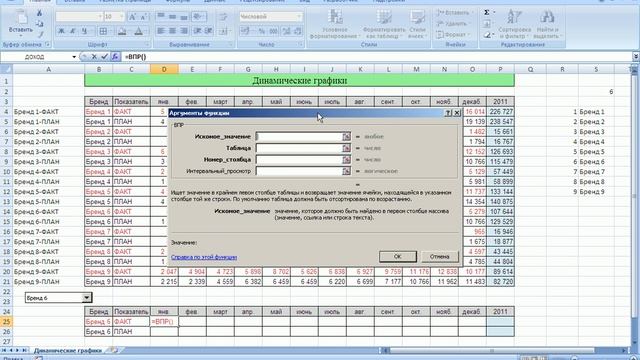Image resolution: width=640 pixels, height=360 pixels.
Task: Click the font color swatch (A)
Action: coord(138,31)
